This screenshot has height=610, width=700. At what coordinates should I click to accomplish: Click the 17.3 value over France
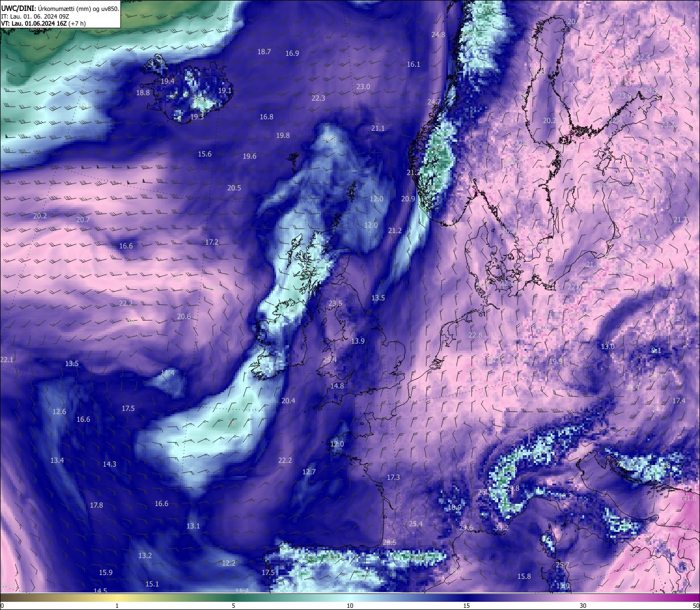click(x=393, y=477)
